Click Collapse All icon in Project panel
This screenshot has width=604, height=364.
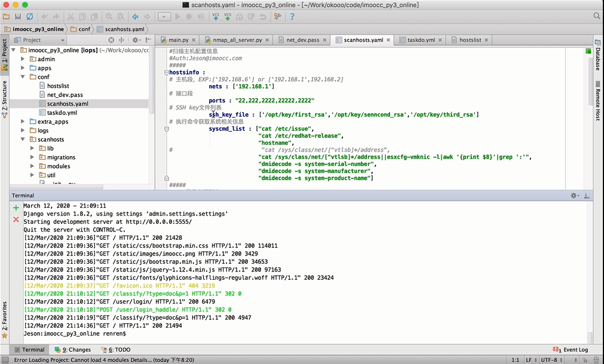click(121, 40)
